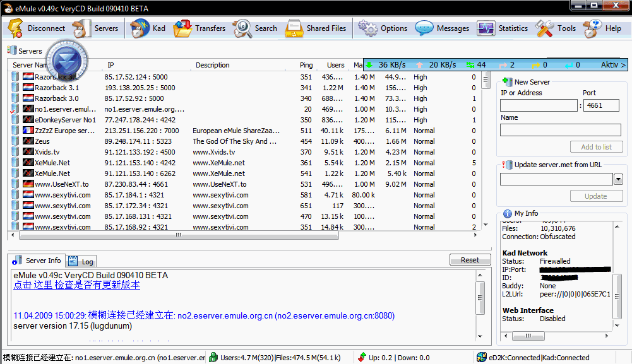Click the up/down transfer status icon
This screenshot has width=632, height=364.
click(x=362, y=357)
